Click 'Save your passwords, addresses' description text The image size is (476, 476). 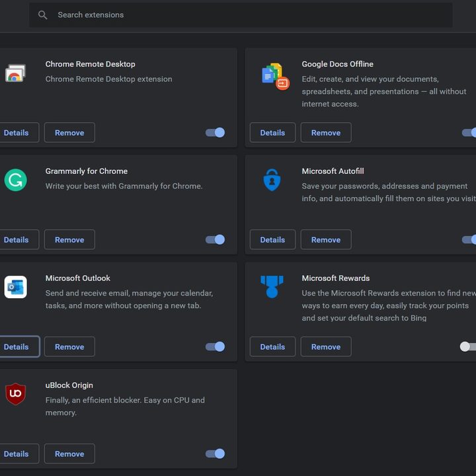tap(389, 192)
